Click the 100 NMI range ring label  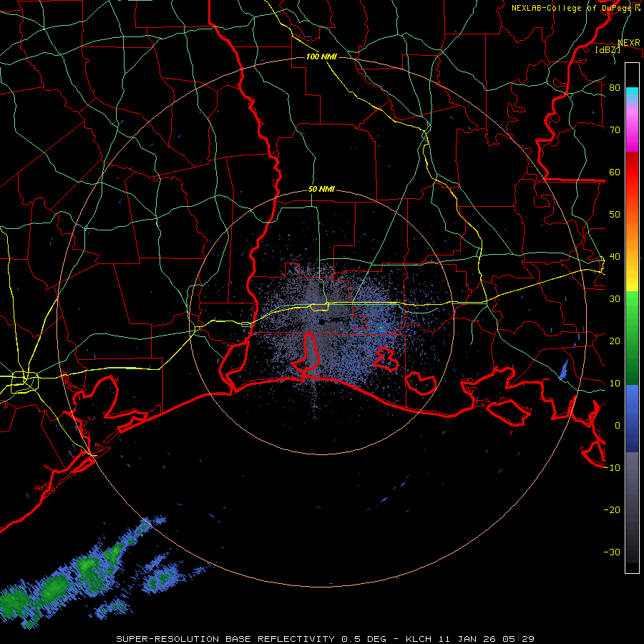321,57
